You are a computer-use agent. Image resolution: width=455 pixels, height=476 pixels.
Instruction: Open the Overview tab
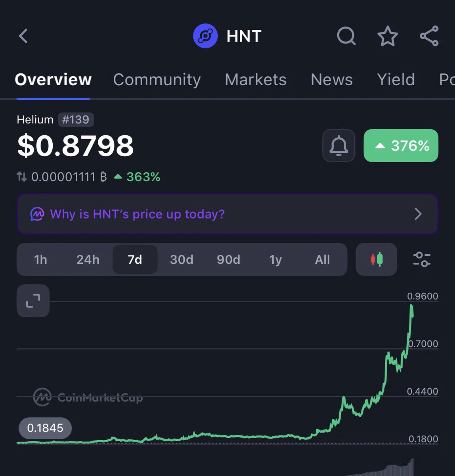53,80
